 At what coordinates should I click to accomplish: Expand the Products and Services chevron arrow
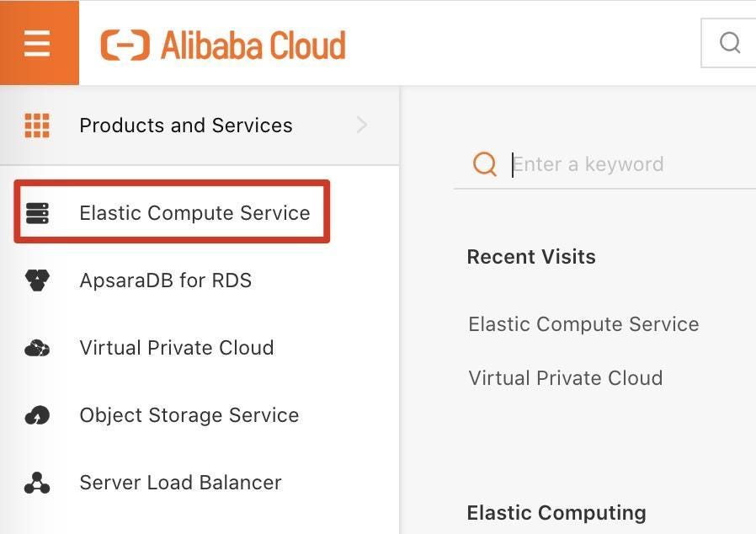click(362, 125)
